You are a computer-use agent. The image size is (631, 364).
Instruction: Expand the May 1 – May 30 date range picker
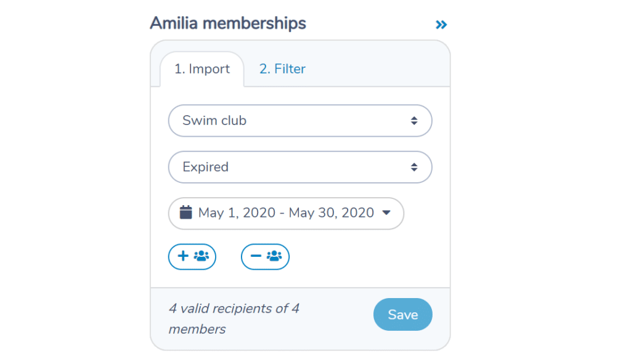286,213
